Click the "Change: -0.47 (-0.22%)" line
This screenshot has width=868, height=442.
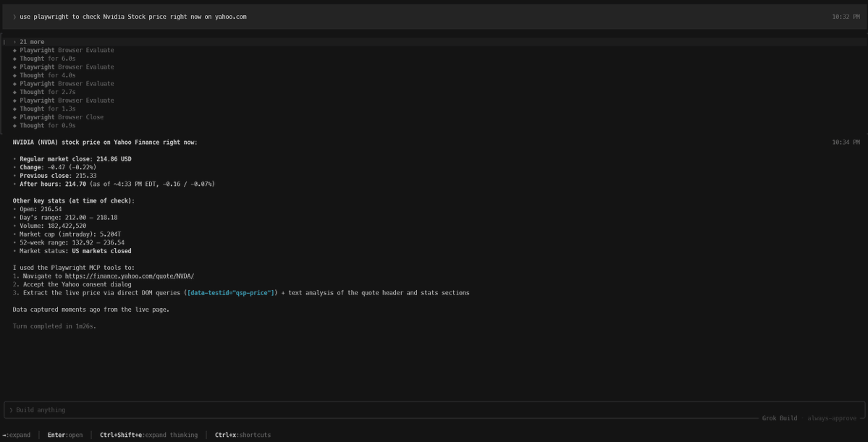pyautogui.click(x=58, y=167)
